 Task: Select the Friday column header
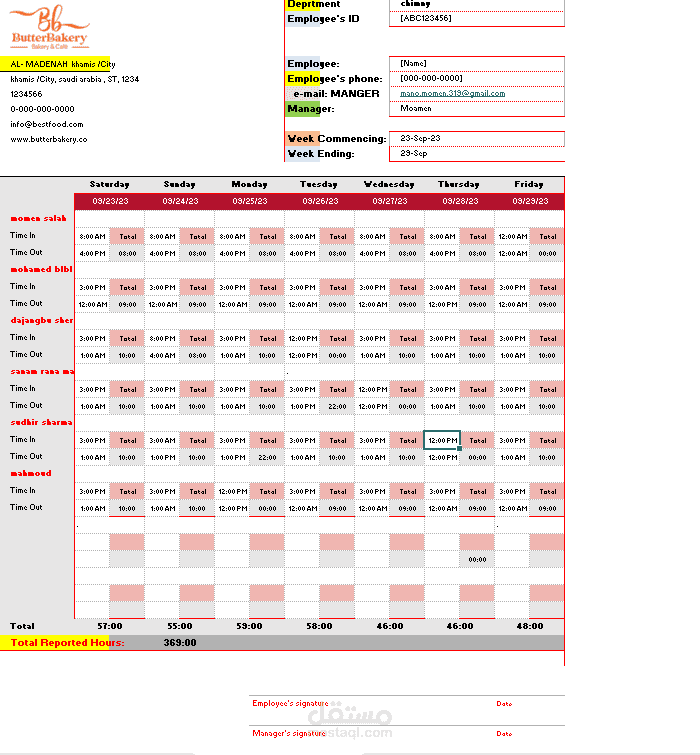529,184
